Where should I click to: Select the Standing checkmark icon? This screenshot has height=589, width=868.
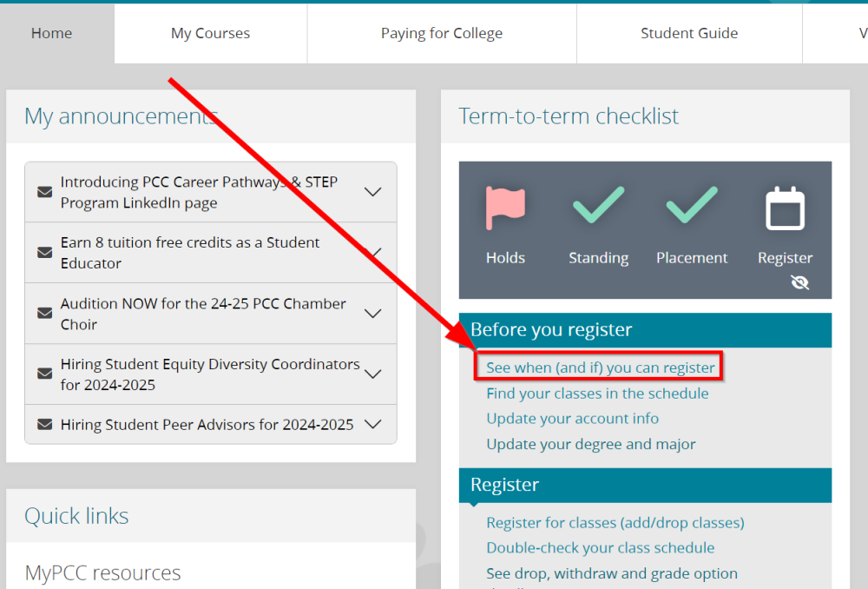point(598,204)
